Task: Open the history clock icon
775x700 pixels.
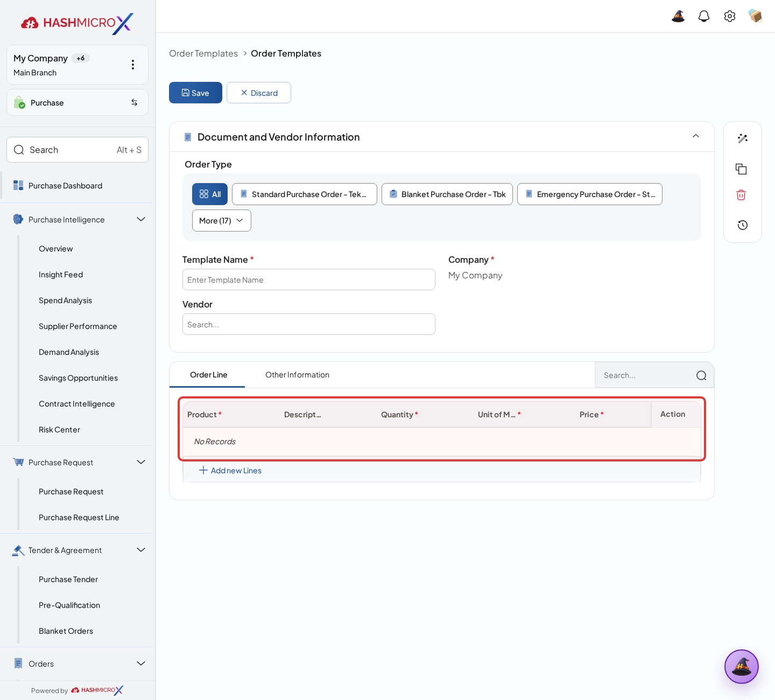Action: click(742, 225)
